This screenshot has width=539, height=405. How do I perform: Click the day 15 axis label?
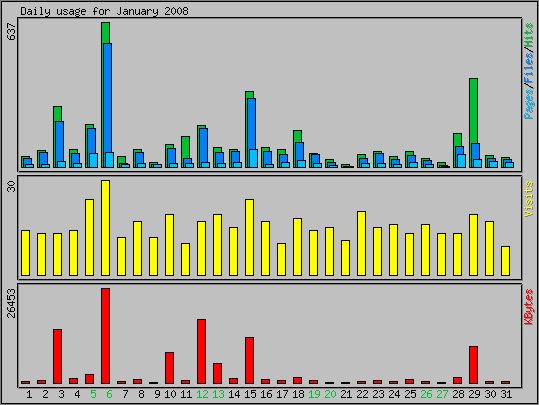[250, 394]
